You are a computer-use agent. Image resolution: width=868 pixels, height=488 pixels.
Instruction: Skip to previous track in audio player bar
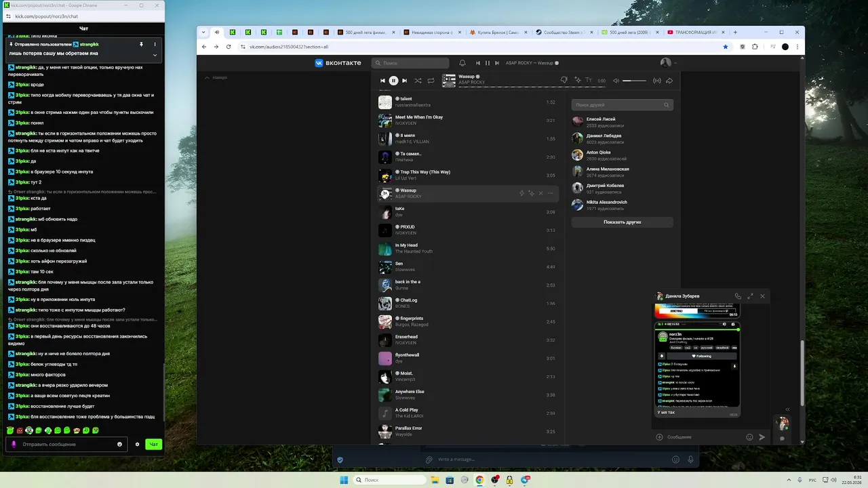click(382, 81)
